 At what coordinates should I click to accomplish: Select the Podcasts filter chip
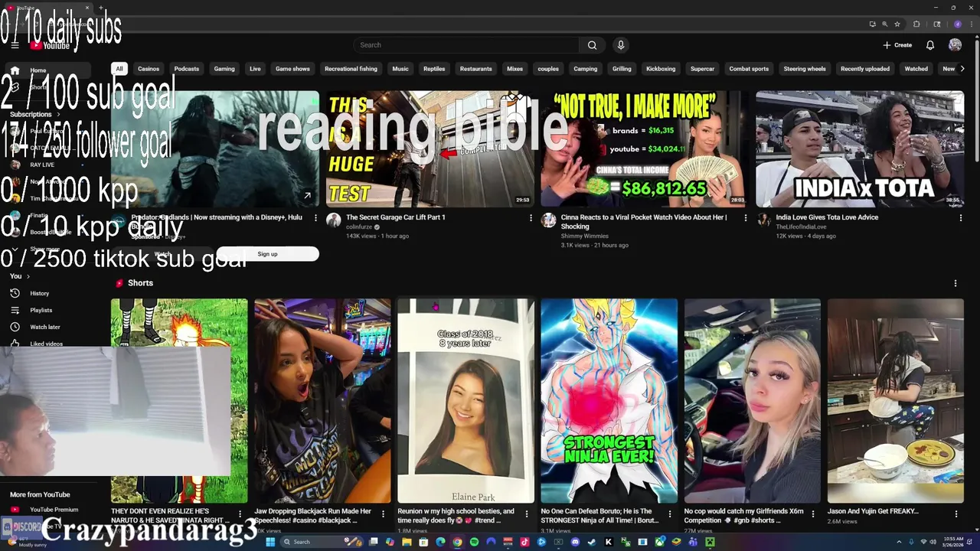(x=186, y=69)
